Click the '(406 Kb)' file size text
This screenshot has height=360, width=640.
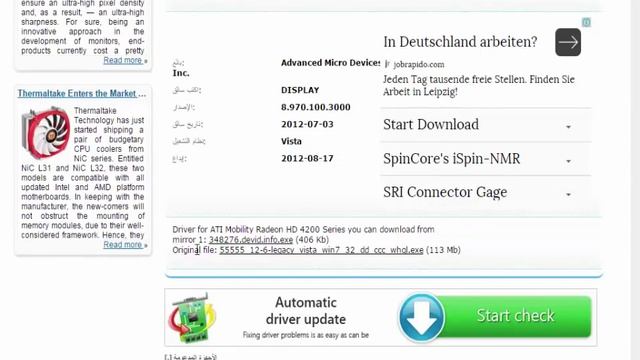(x=312, y=240)
